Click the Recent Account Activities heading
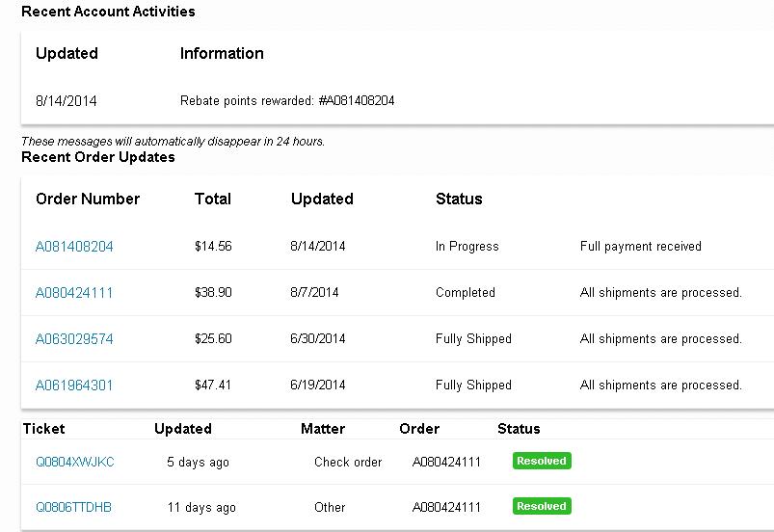774x532 pixels. [x=108, y=12]
